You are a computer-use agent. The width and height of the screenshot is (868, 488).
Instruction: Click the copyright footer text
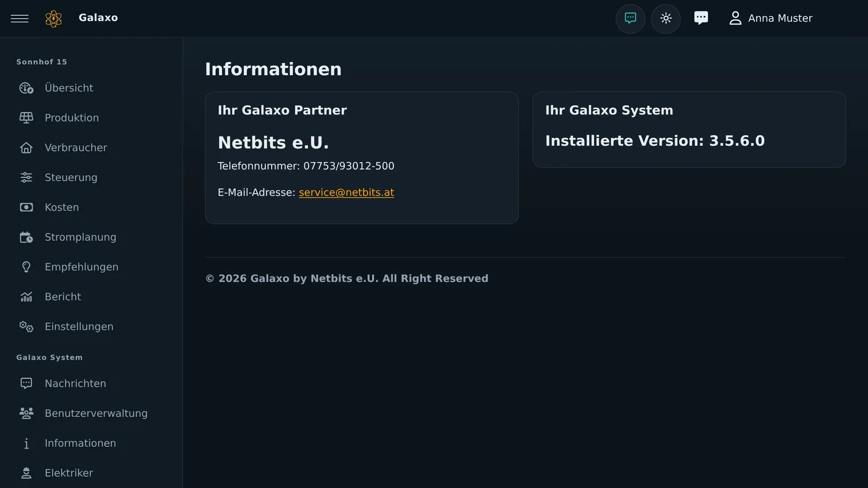[347, 278]
